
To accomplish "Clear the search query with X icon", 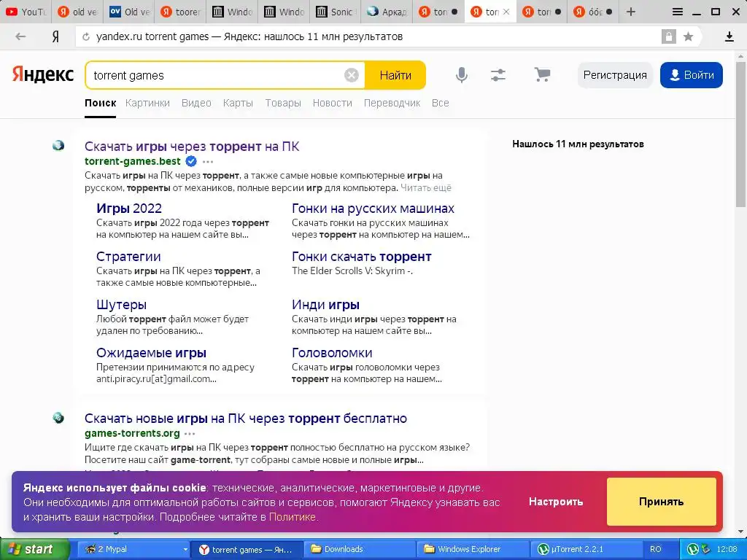I will tap(351, 75).
